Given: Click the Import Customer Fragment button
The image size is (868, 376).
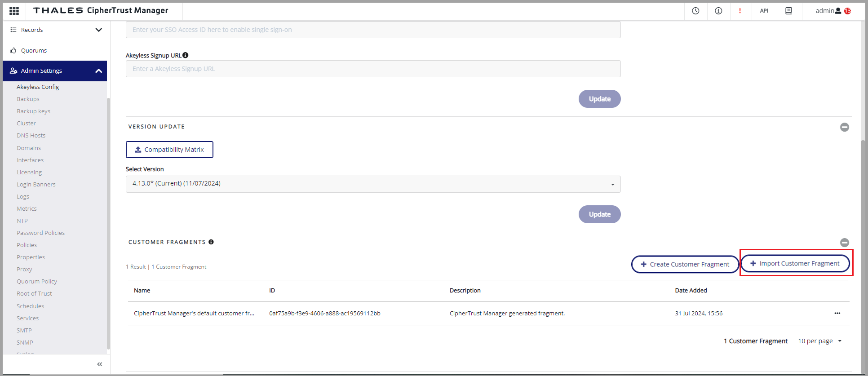Looking at the screenshot, I should [795, 264].
